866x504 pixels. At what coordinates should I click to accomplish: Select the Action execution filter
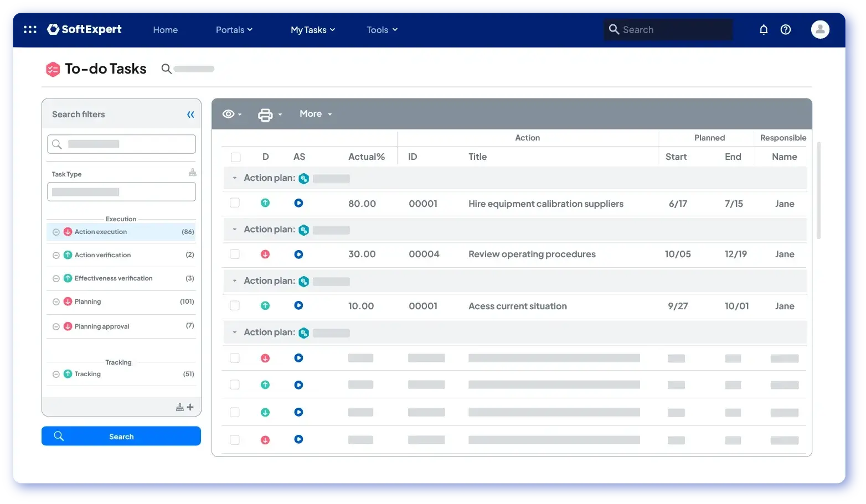[101, 232]
